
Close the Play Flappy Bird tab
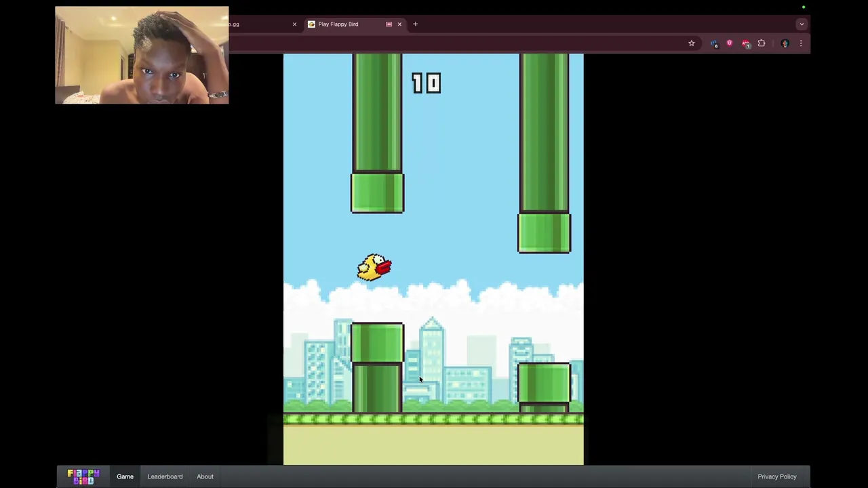[399, 24]
